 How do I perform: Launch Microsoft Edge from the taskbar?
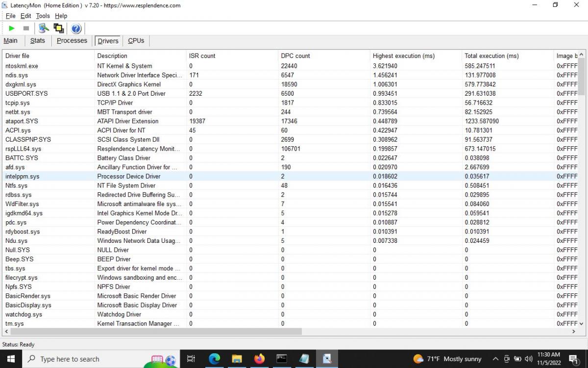tap(214, 359)
